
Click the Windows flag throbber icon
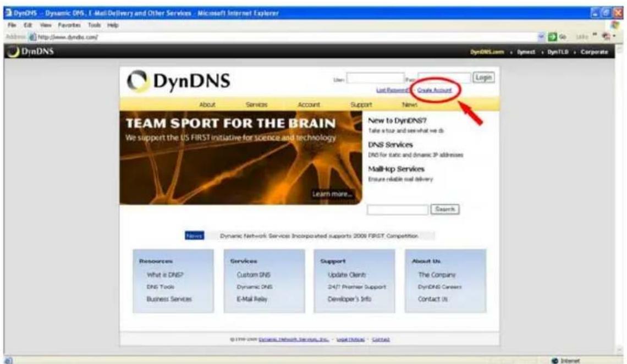pyautogui.click(x=615, y=25)
